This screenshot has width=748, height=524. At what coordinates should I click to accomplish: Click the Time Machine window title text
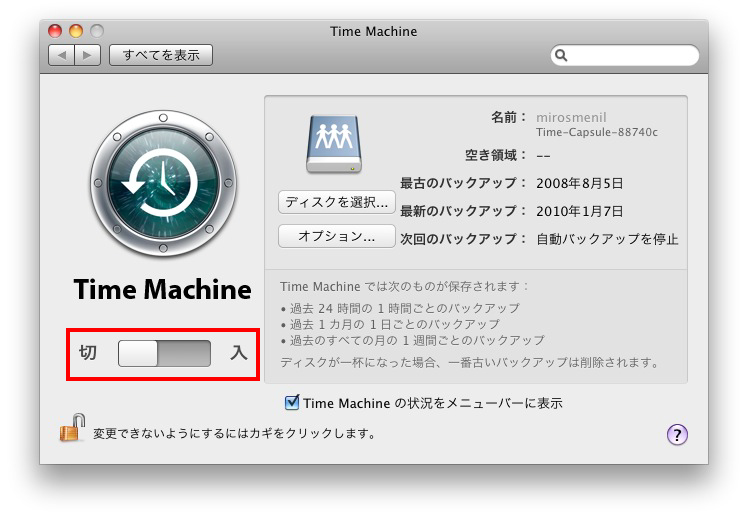[374, 31]
